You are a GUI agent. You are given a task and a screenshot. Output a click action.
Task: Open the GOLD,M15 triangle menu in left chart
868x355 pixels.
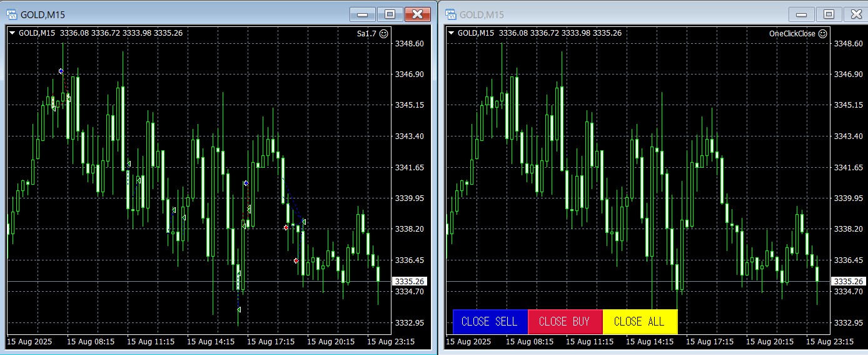pyautogui.click(x=12, y=33)
